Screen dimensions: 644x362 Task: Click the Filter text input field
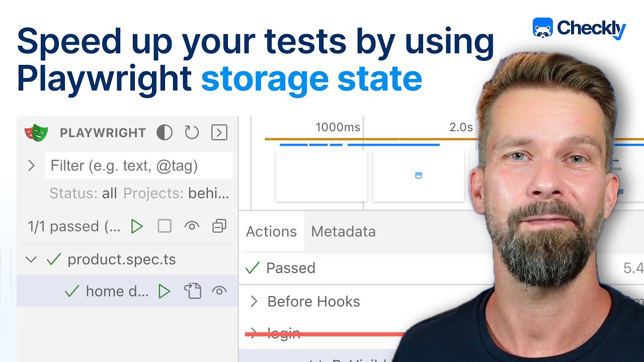(139, 165)
